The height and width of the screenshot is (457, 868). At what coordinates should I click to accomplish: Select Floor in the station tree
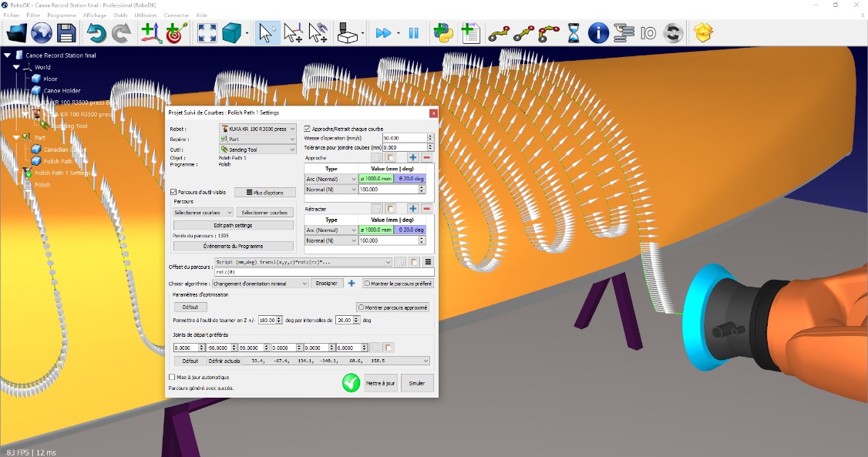tap(50, 79)
